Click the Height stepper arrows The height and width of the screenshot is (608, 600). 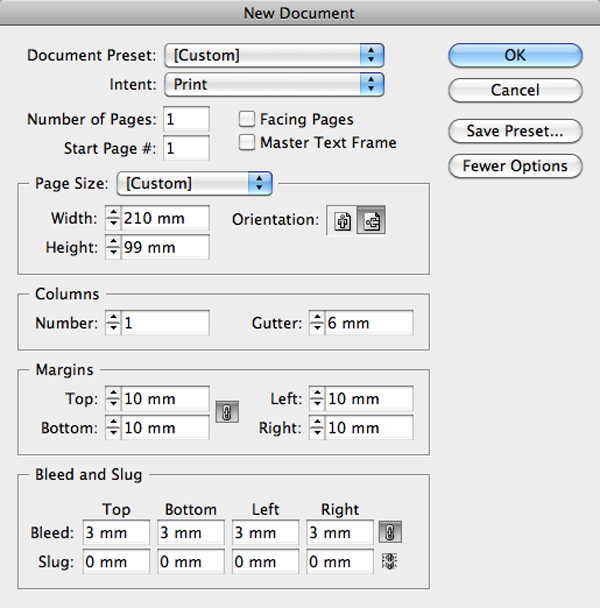click(x=113, y=247)
